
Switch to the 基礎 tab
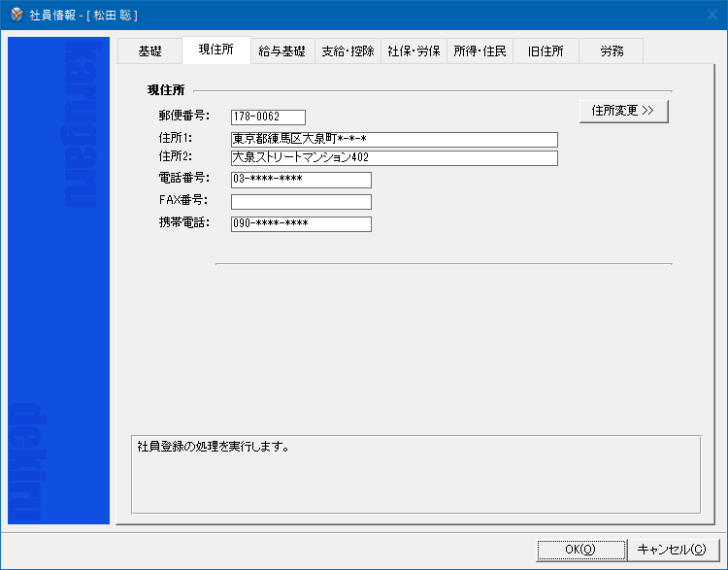click(x=149, y=51)
